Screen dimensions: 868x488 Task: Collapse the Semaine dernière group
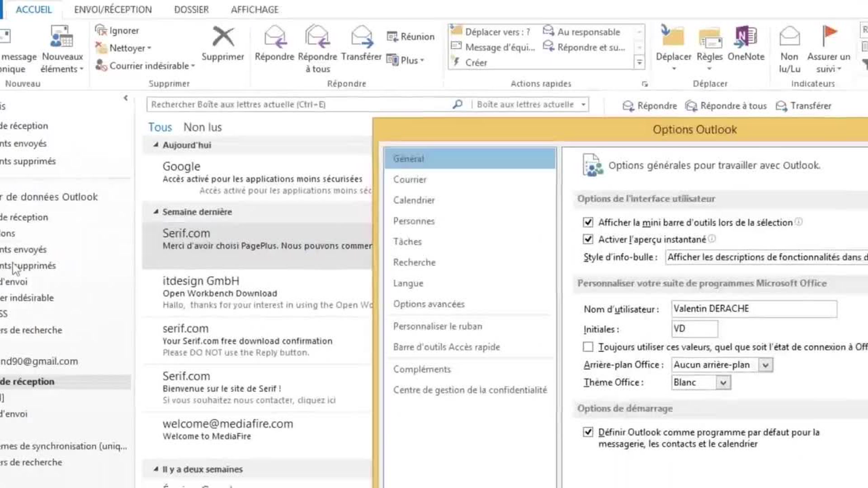156,212
